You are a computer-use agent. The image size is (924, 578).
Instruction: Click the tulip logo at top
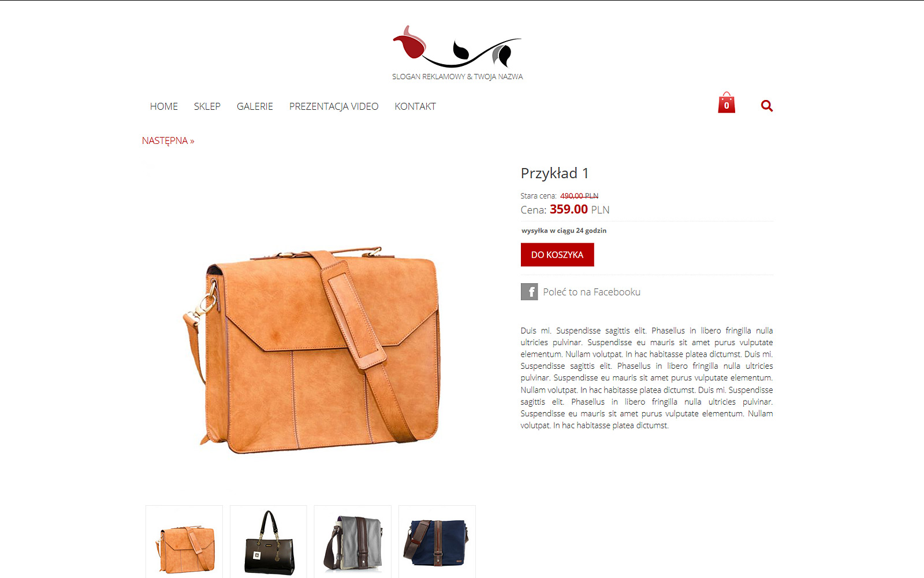point(457,47)
